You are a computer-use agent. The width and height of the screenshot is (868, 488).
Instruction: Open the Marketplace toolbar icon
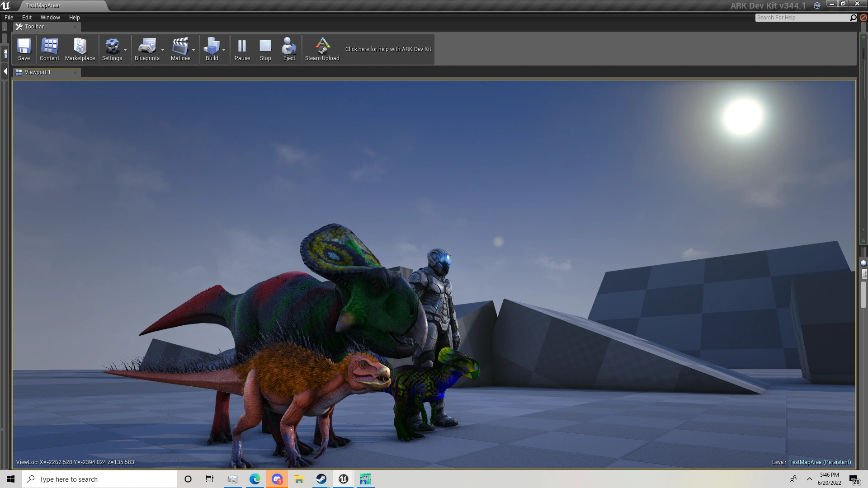[x=80, y=49]
